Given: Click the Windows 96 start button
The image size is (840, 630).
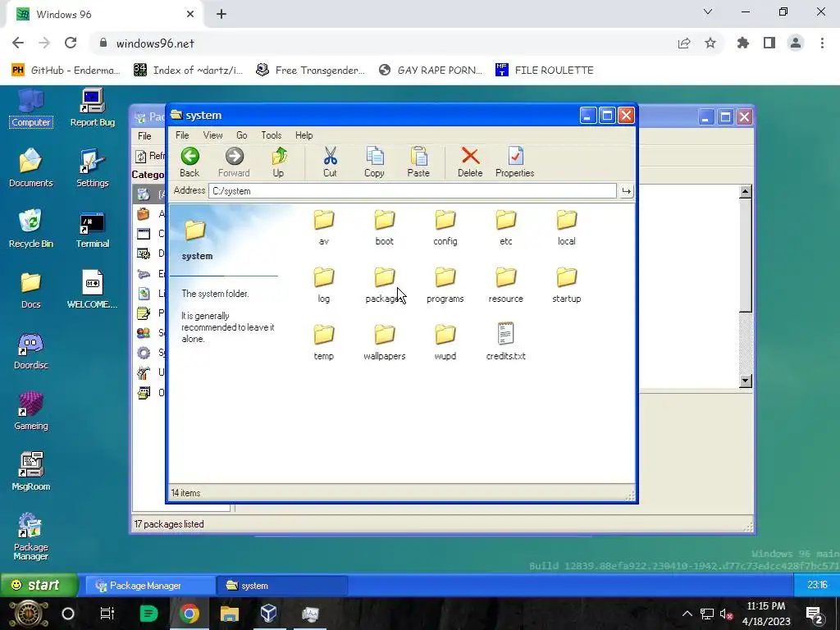Looking at the screenshot, I should [39, 585].
